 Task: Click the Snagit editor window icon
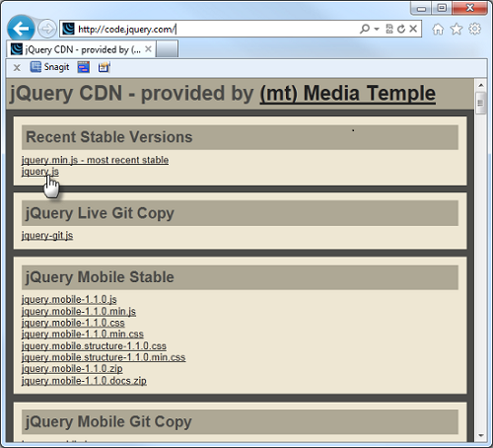coord(105,67)
